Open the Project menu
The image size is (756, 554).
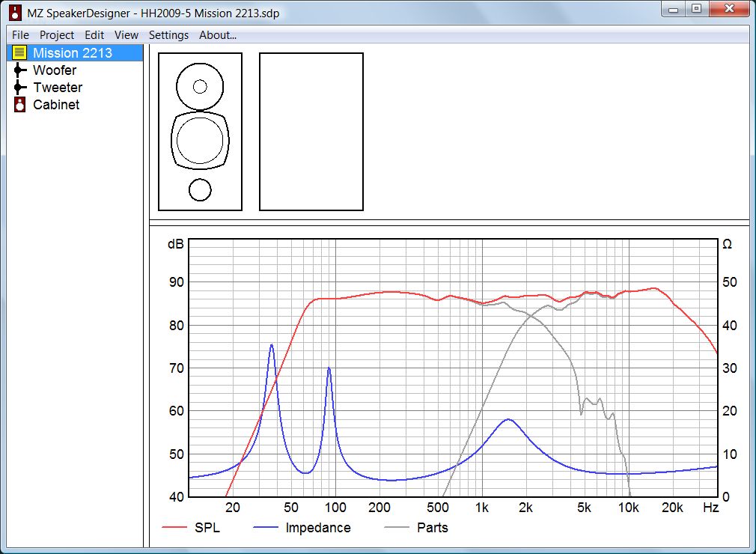(57, 35)
